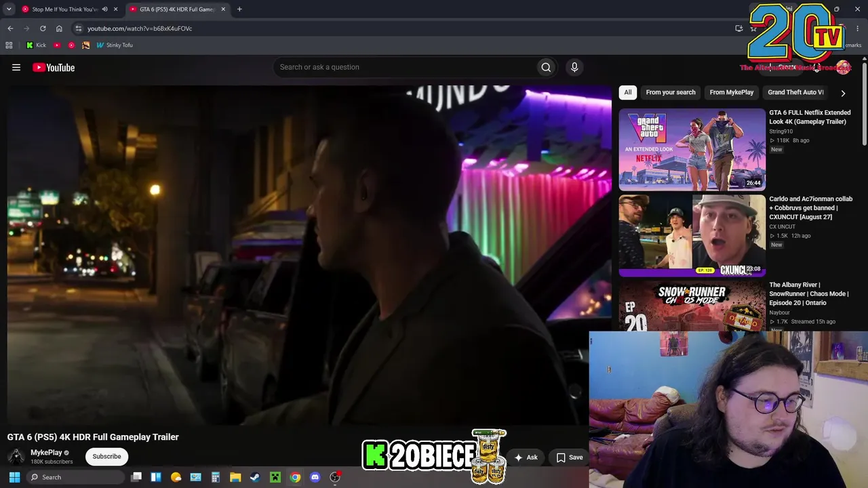Select 'From your search' filter chip
Viewport: 868px width, 488px height.
pos(671,92)
